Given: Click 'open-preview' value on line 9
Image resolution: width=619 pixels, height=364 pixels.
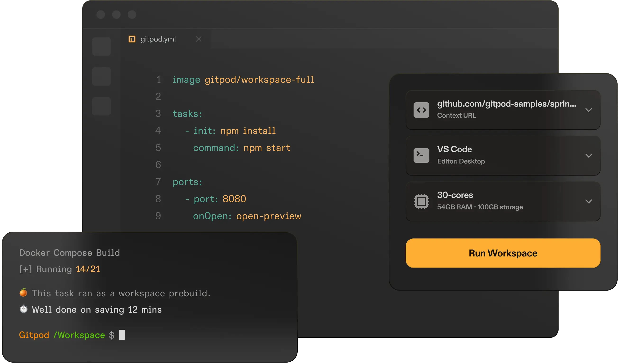Looking at the screenshot, I should pos(269,216).
